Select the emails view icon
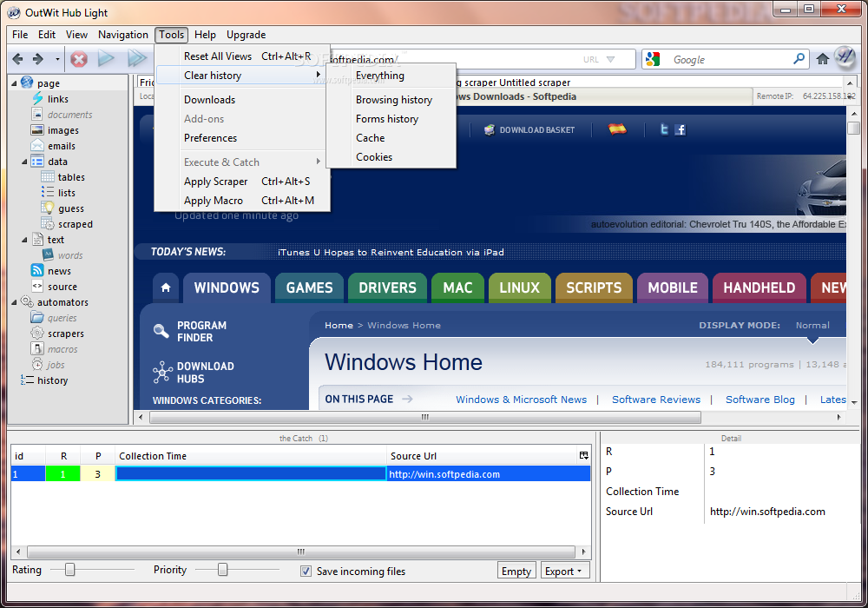 click(x=37, y=146)
